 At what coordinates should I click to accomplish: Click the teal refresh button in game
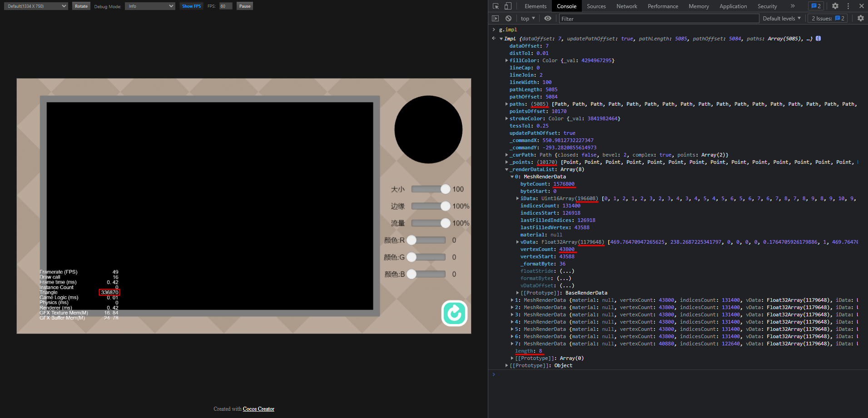coord(454,313)
